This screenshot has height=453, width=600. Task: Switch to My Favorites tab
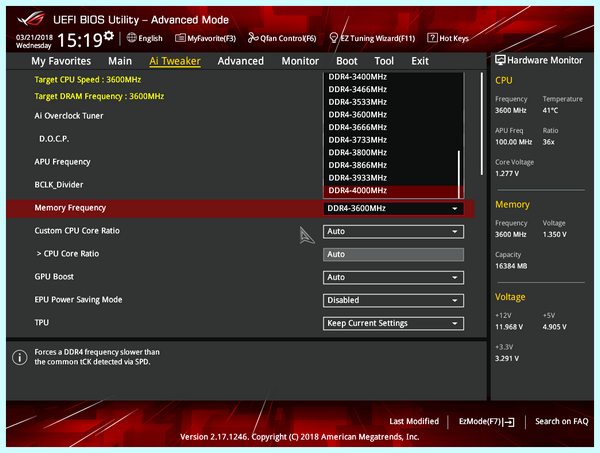(x=61, y=61)
